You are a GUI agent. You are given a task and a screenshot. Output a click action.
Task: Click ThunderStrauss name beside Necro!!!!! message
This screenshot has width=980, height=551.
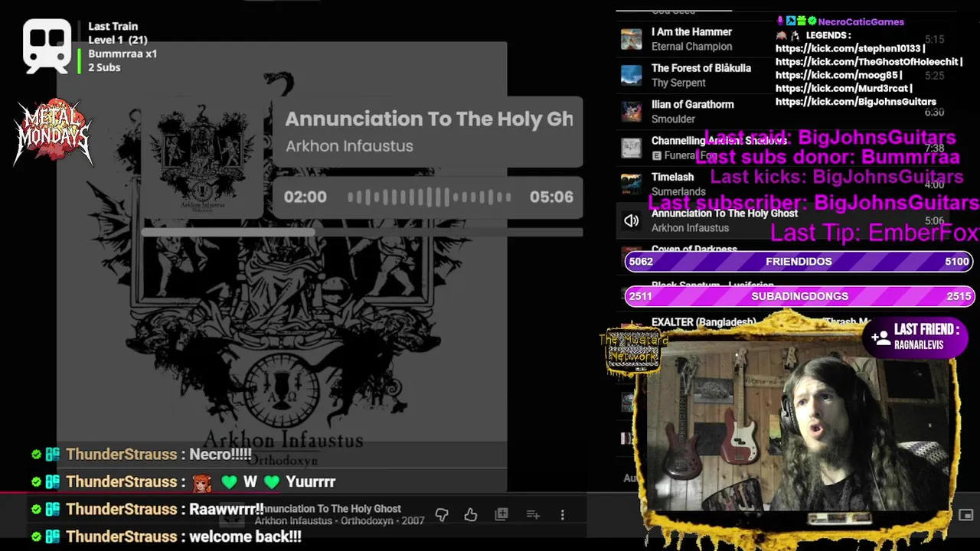(x=122, y=455)
